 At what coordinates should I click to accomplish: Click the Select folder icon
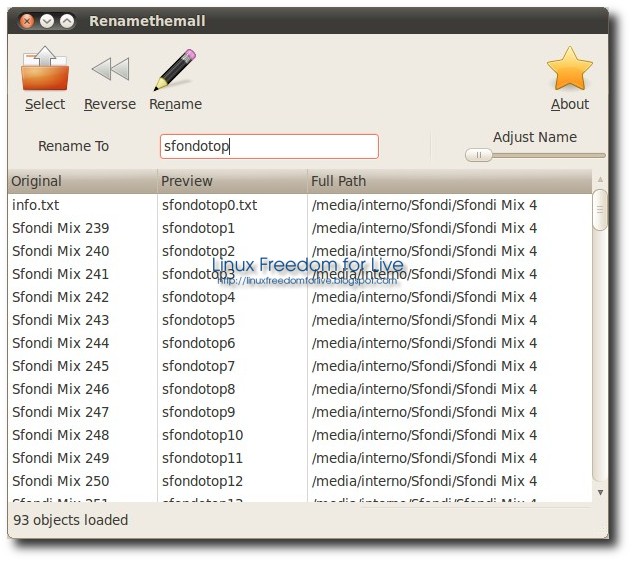coord(45,69)
